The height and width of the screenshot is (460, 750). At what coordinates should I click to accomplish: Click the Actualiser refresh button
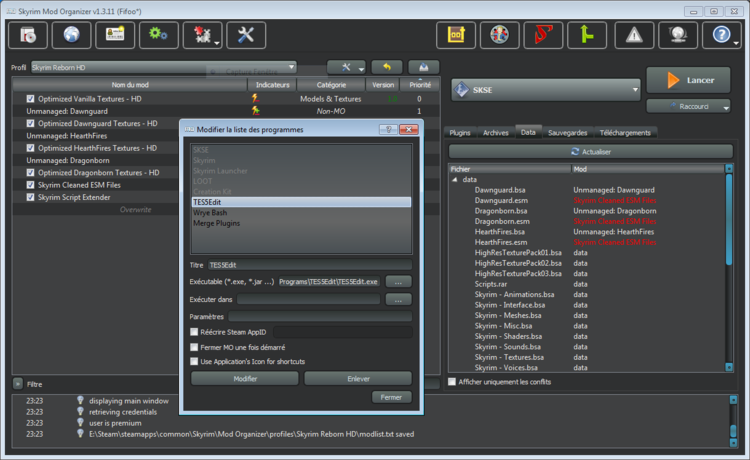[591, 152]
